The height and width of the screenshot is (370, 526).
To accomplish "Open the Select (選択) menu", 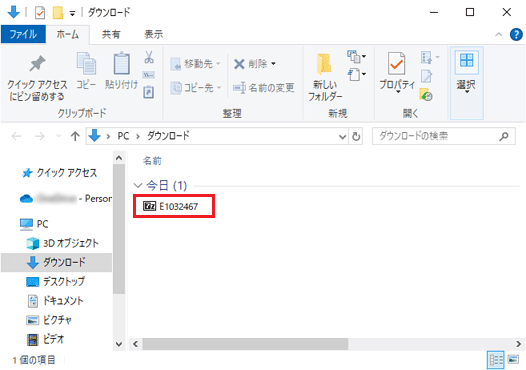I will (x=466, y=83).
